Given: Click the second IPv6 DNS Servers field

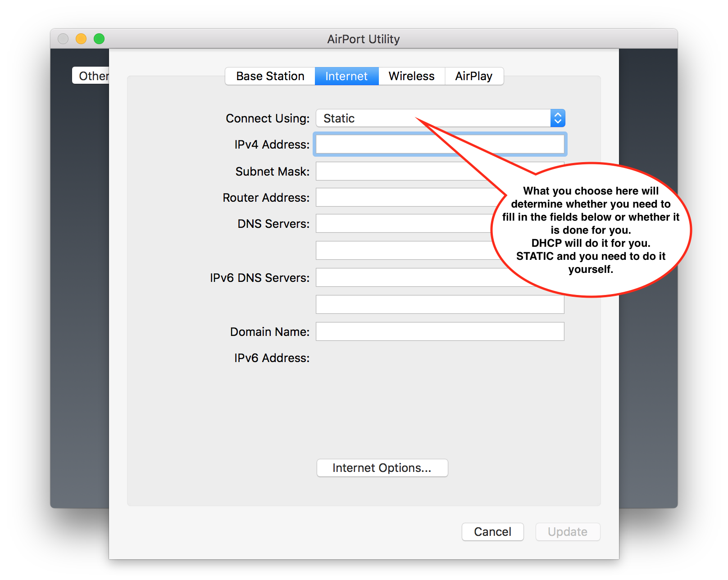Looking at the screenshot, I should tap(440, 304).
